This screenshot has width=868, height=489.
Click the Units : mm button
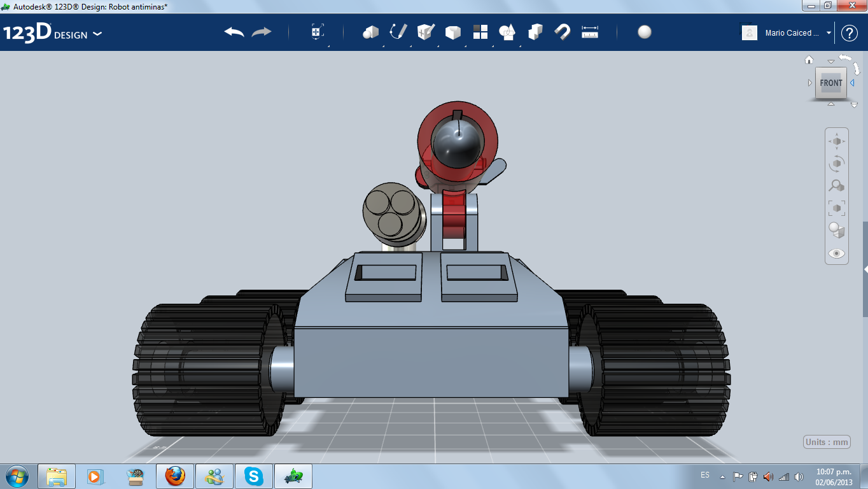[827, 442]
